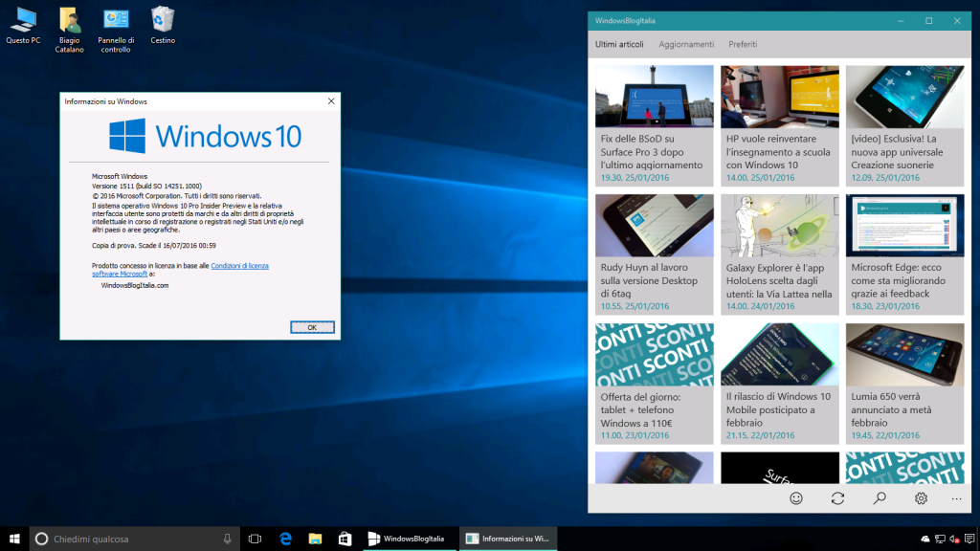Viewport: 980px width, 551px height.
Task: Open the settings gear in WindowsBlogItalia
Action: point(919,498)
